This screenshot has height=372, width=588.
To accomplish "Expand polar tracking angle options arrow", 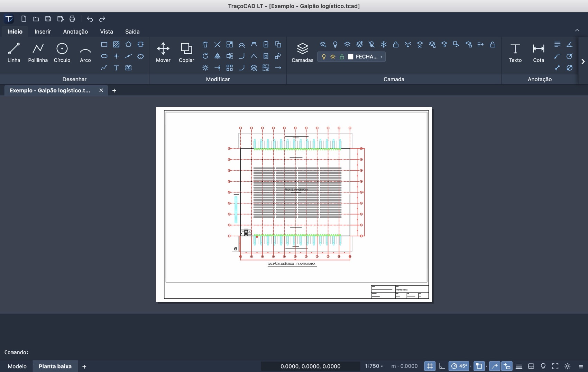I will coord(471,366).
